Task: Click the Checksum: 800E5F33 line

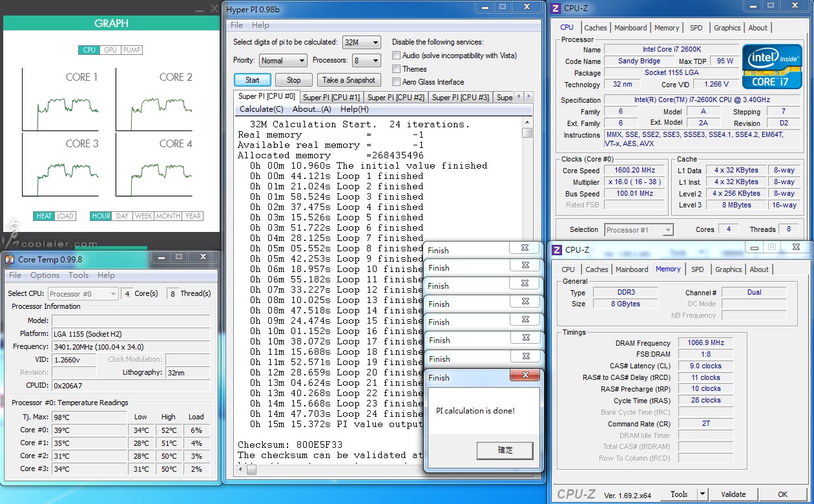Action: pyautogui.click(x=290, y=445)
